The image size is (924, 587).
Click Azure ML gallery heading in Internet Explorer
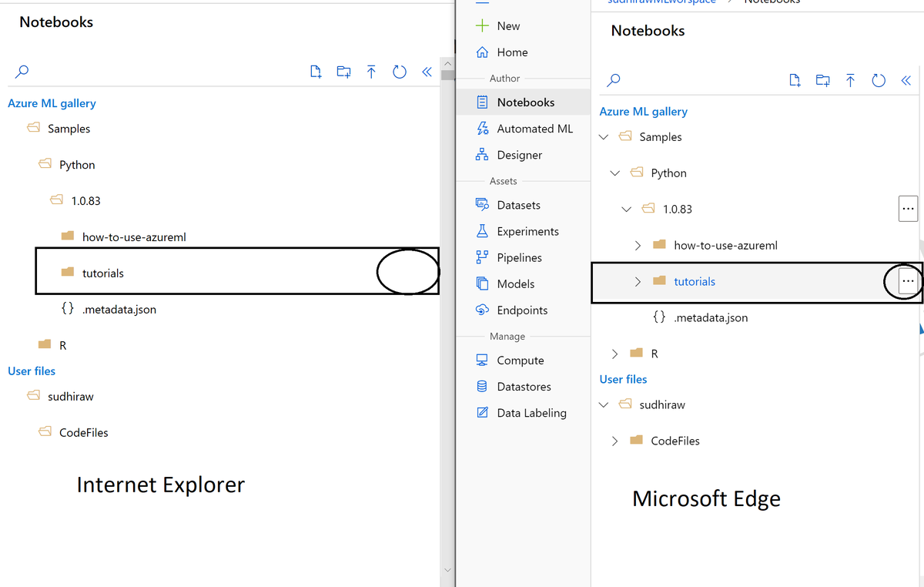point(52,103)
